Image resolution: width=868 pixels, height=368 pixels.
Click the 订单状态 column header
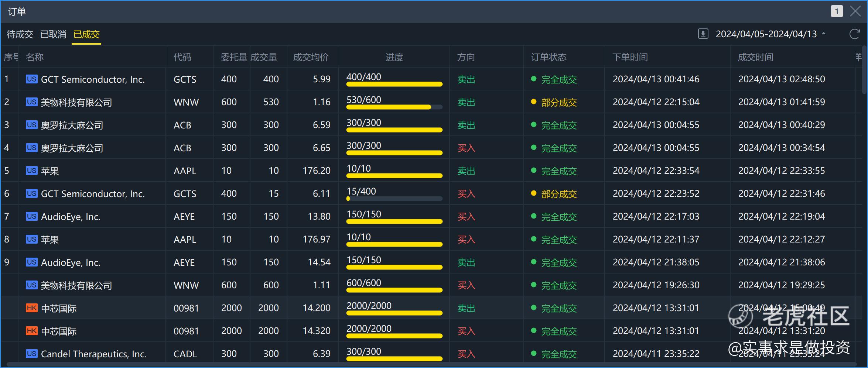click(x=549, y=57)
